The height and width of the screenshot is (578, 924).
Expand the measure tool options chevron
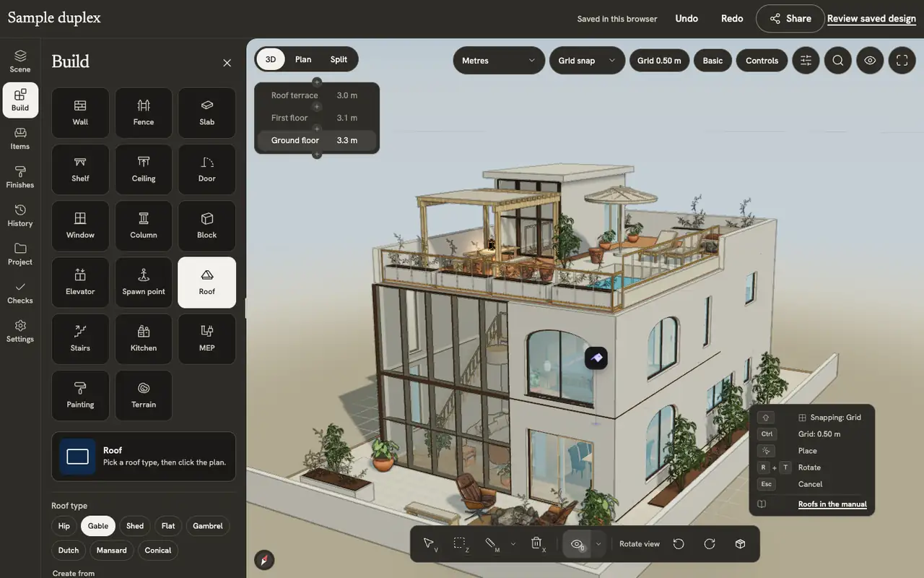(513, 544)
